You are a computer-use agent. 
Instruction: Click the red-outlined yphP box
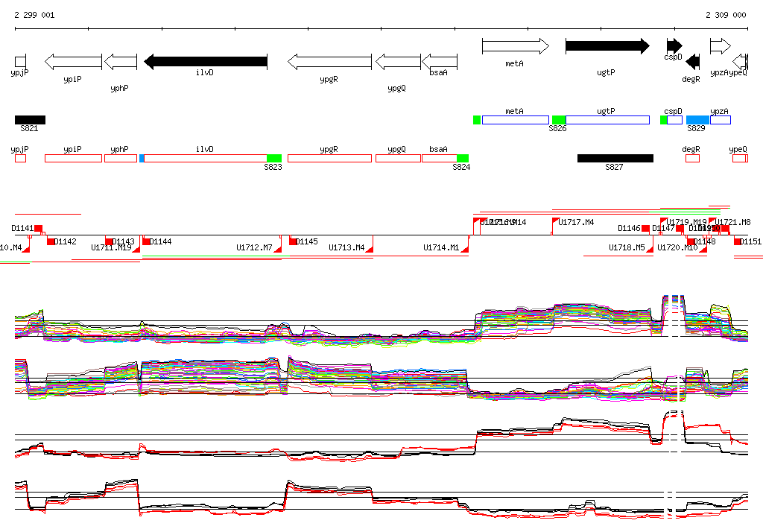(121, 158)
